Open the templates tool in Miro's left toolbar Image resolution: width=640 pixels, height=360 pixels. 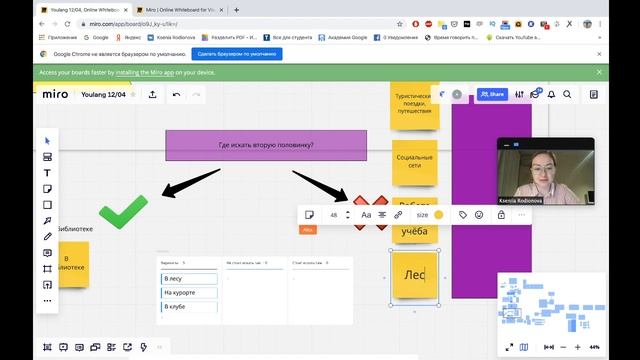point(47,157)
